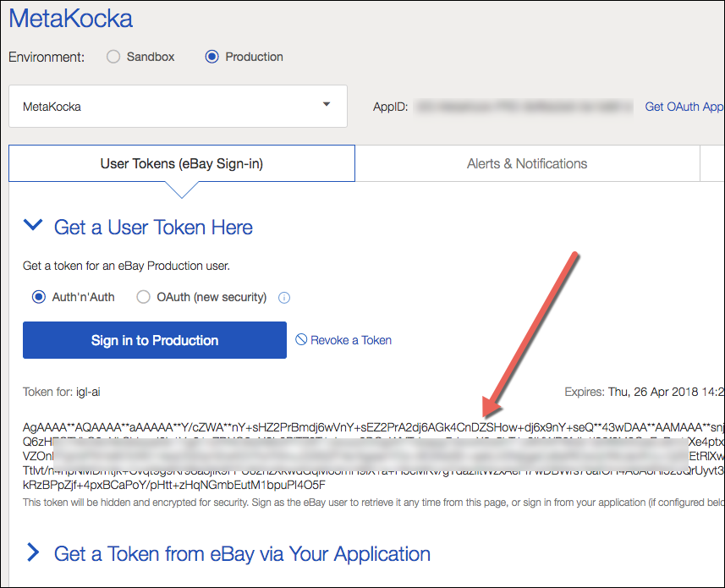725x588 pixels.
Task: Click the info icon beside OAuth option
Action: 284,298
